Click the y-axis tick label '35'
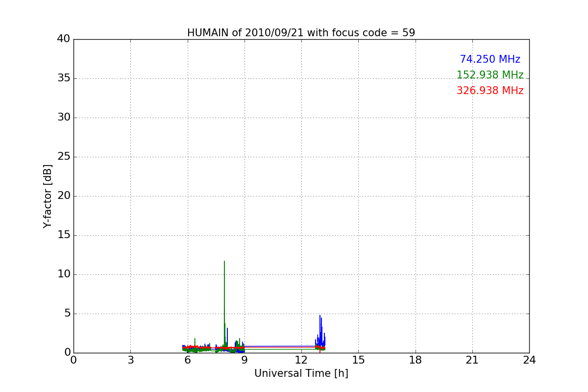588x392 pixels. pos(64,78)
